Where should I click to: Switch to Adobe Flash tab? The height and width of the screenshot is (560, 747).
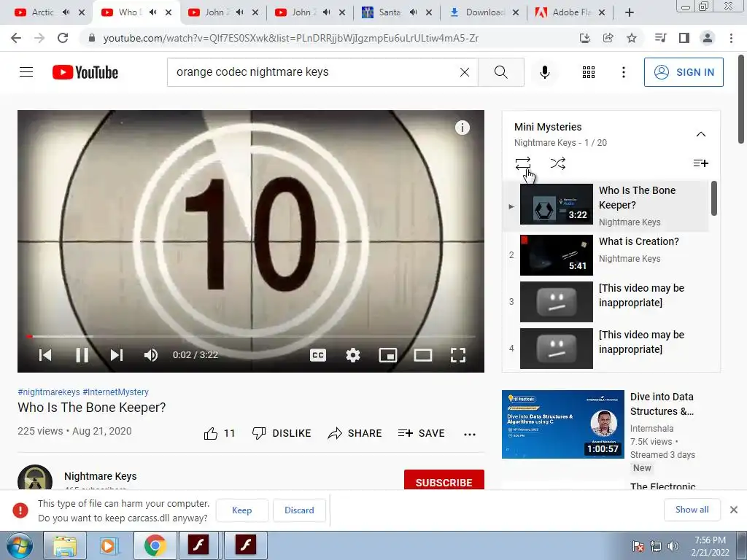570,12
